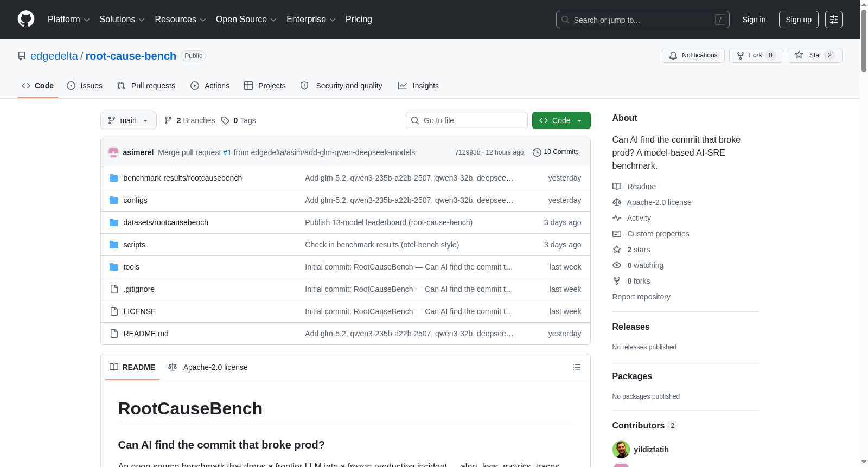Click the star icon beside 2 stars
This screenshot has width=868, height=467.
(617, 250)
